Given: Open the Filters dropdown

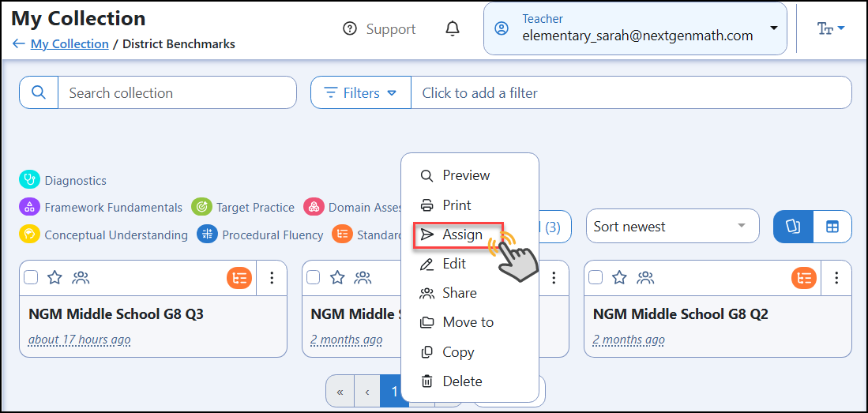Looking at the screenshot, I should tap(361, 92).
